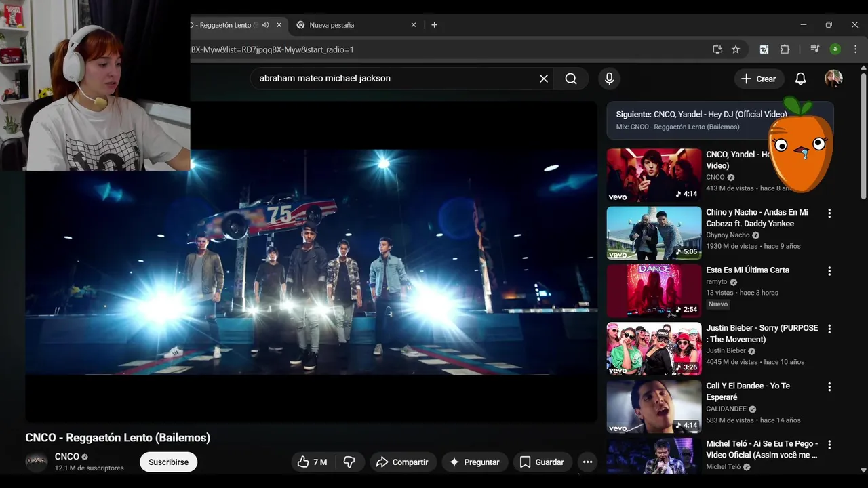
Task: Open the Andas En Mi Cabeza thumbnail
Action: (654, 233)
